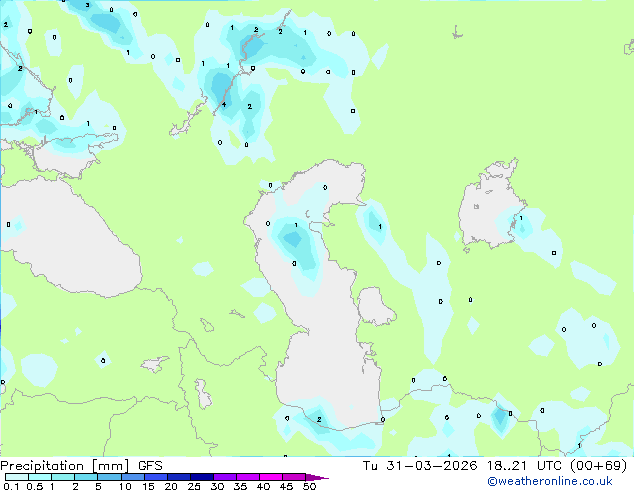Click the (00+69) forecast hour label
Image resolution: width=634 pixels, height=490 pixels.
pos(598,466)
